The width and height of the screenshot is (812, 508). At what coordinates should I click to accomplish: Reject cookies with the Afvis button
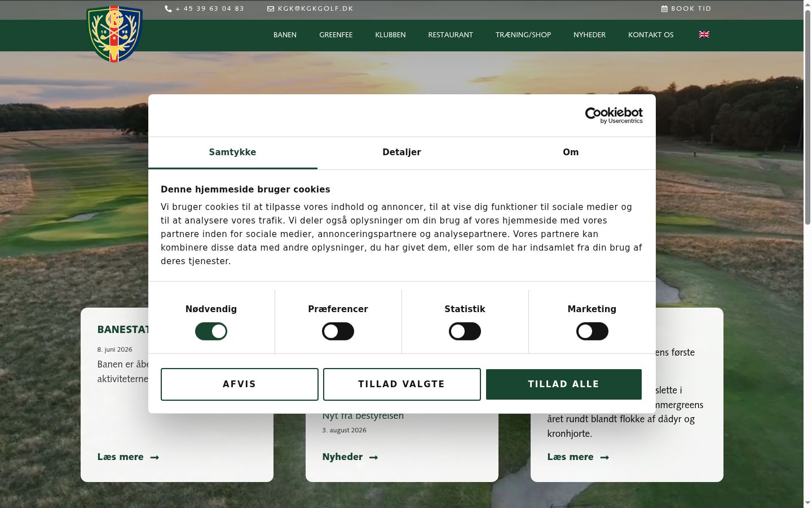point(240,384)
